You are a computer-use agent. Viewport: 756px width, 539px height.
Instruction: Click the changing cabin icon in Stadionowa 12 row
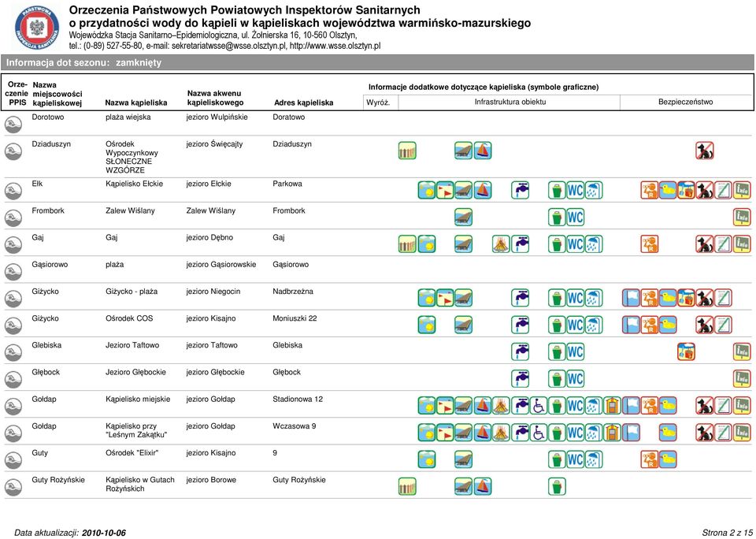click(x=613, y=406)
